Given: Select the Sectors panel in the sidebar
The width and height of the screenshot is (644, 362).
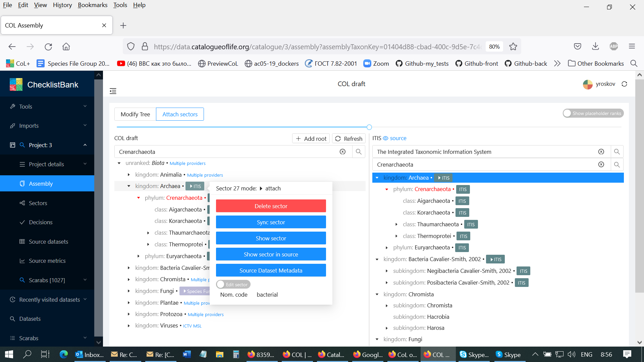Looking at the screenshot, I should coord(38,203).
